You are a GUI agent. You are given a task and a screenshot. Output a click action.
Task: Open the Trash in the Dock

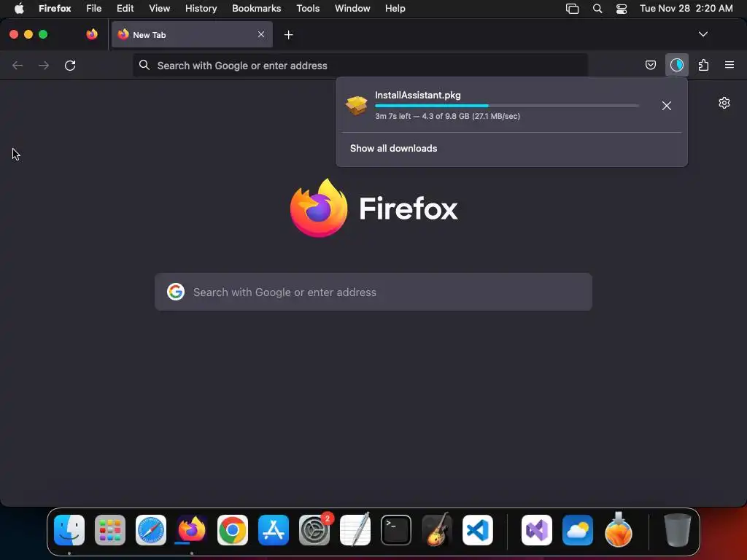[677, 530]
